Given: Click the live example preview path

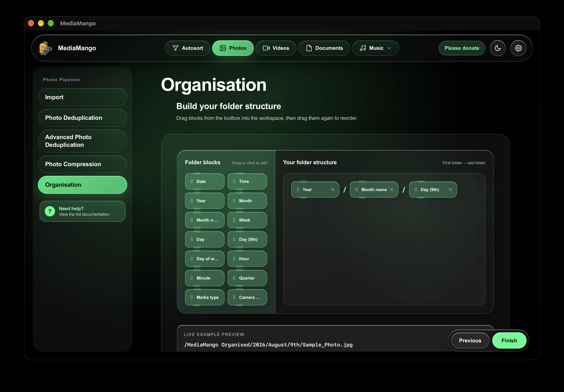Looking at the screenshot, I should click(x=268, y=345).
